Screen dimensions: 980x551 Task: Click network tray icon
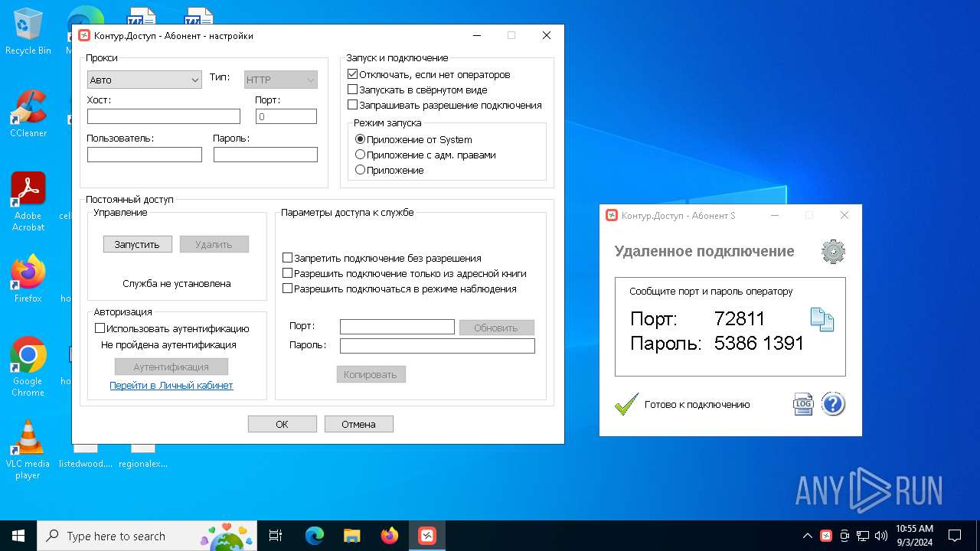[x=863, y=536]
